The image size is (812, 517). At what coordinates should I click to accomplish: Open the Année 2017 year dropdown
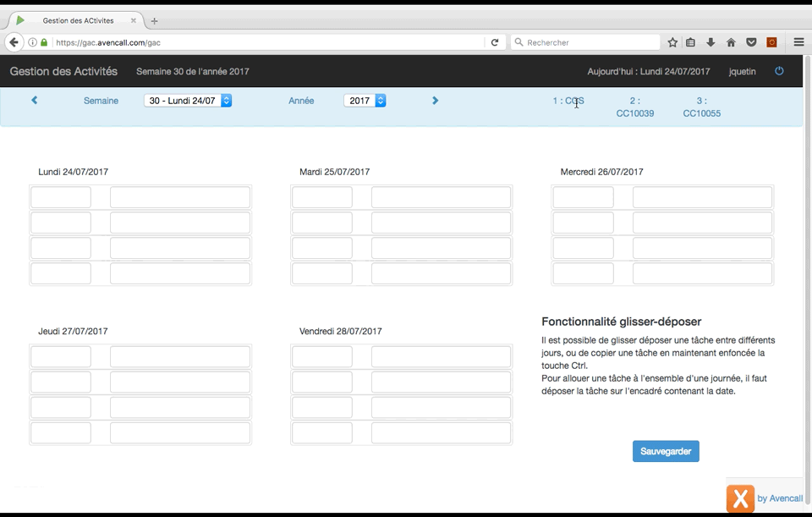coord(365,101)
